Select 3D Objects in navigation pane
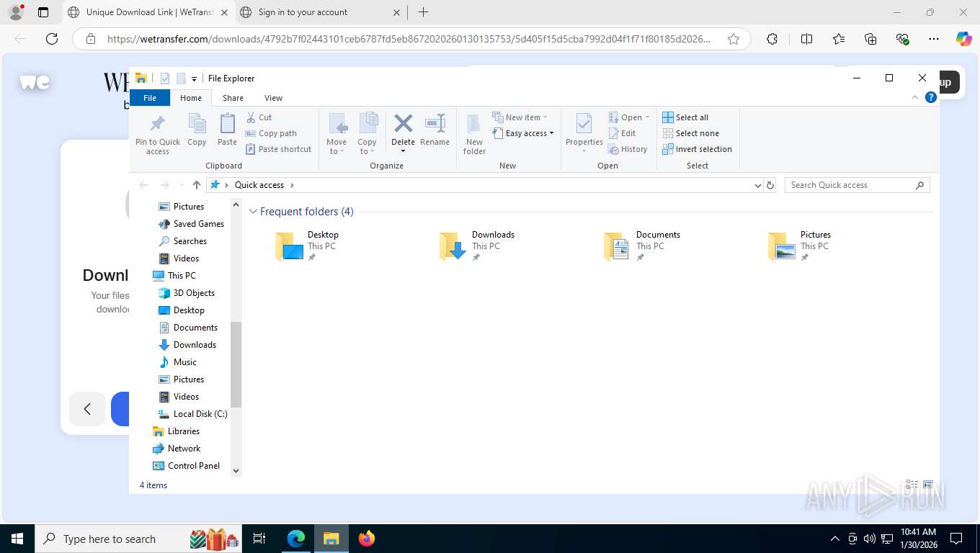Image resolution: width=980 pixels, height=553 pixels. (x=187, y=293)
